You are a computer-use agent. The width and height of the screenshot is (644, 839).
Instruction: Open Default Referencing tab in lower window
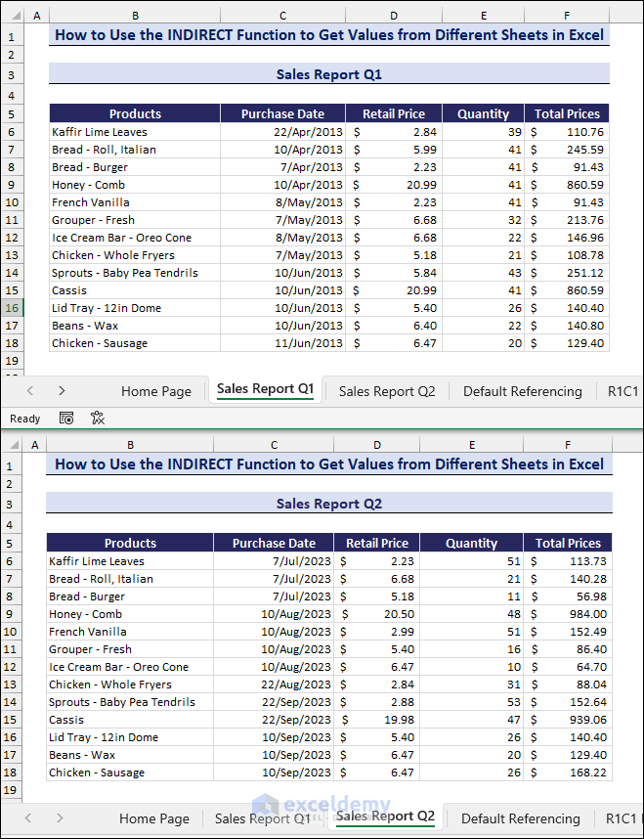point(521,818)
